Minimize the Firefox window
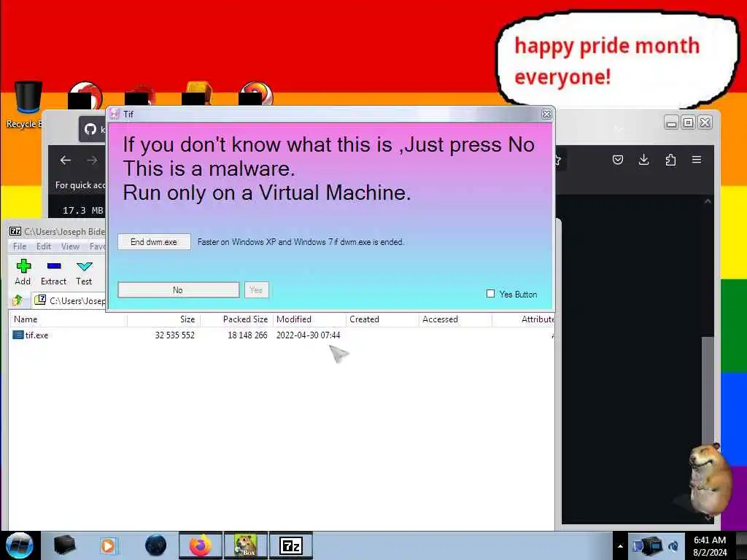This screenshot has height=560, width=747. pos(671,122)
